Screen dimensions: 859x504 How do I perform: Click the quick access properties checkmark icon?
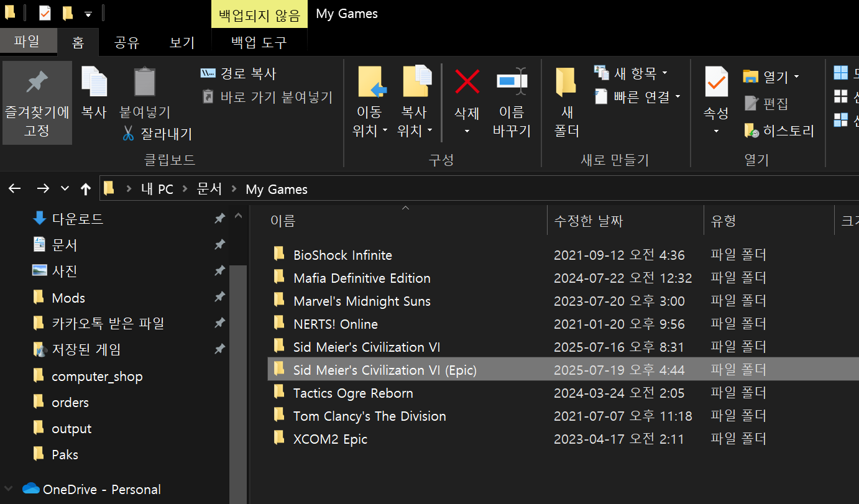coord(45,13)
